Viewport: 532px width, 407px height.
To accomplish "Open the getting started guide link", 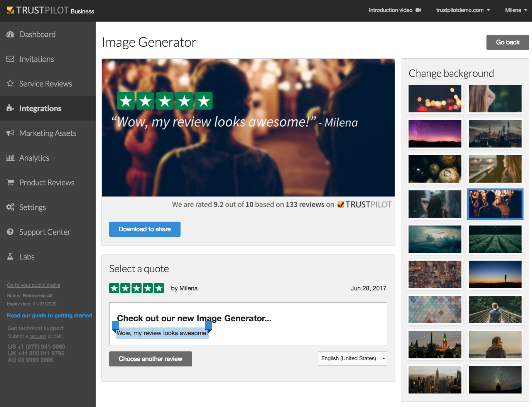I will 50,315.
